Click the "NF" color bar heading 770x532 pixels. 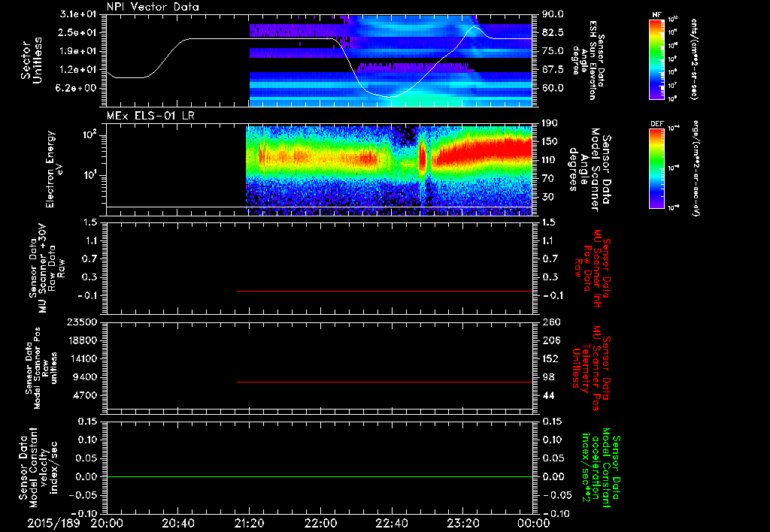click(x=656, y=15)
